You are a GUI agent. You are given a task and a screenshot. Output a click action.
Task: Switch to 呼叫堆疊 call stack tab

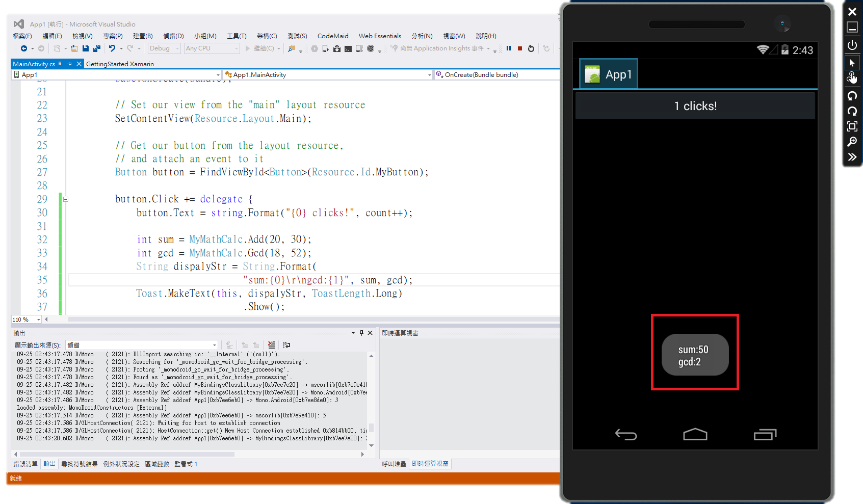(x=394, y=464)
